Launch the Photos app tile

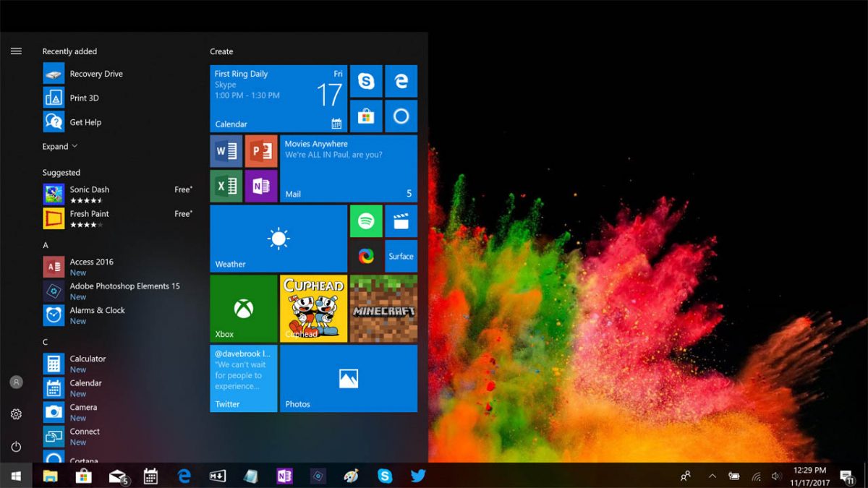coord(348,377)
